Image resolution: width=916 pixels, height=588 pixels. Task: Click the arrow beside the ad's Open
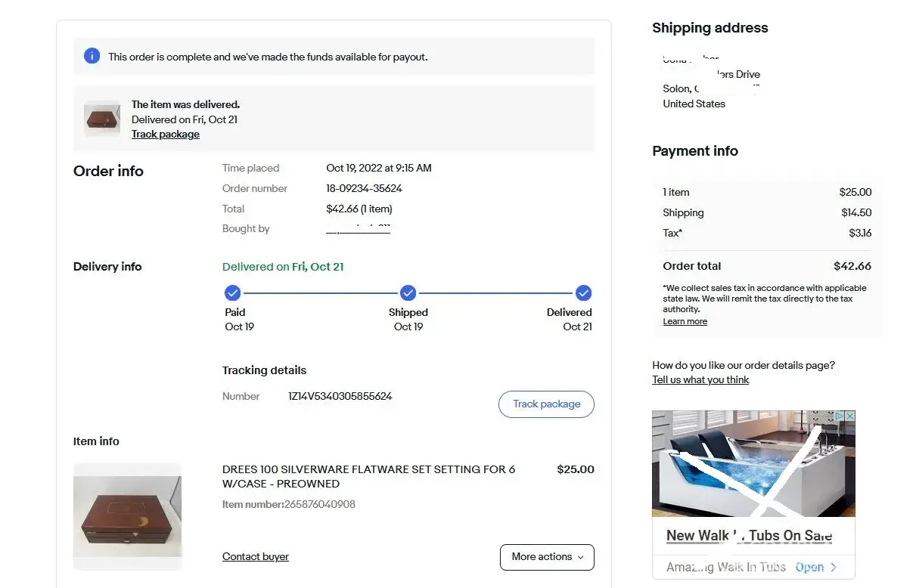tap(834, 567)
